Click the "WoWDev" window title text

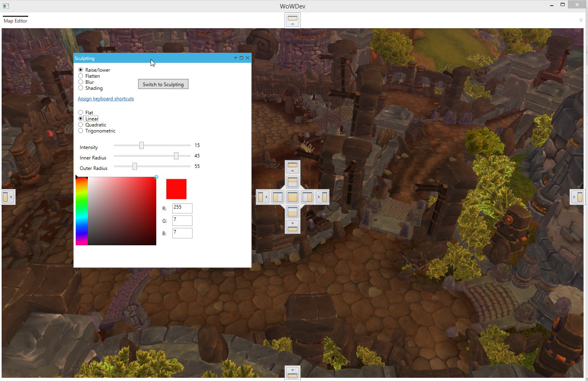point(293,6)
